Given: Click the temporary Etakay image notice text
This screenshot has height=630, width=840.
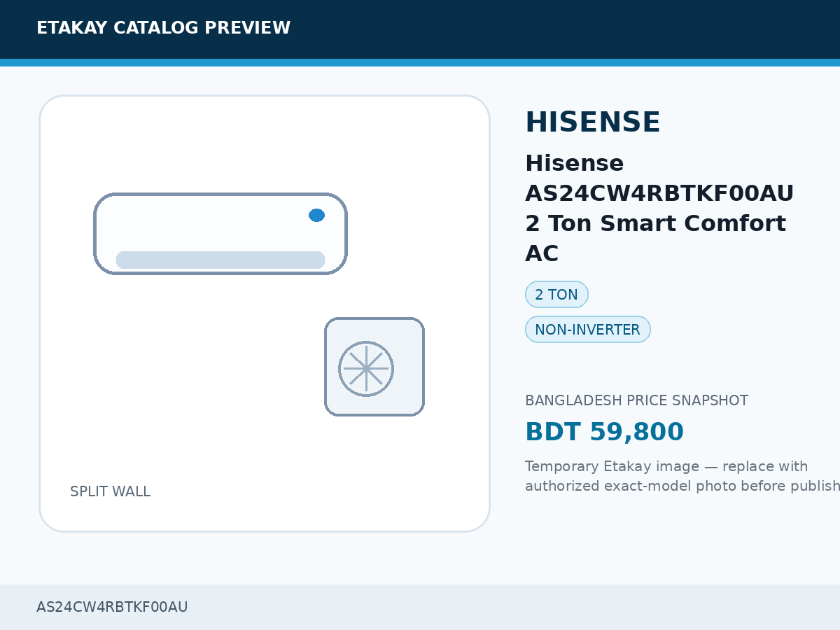Looking at the screenshot, I should [x=682, y=476].
